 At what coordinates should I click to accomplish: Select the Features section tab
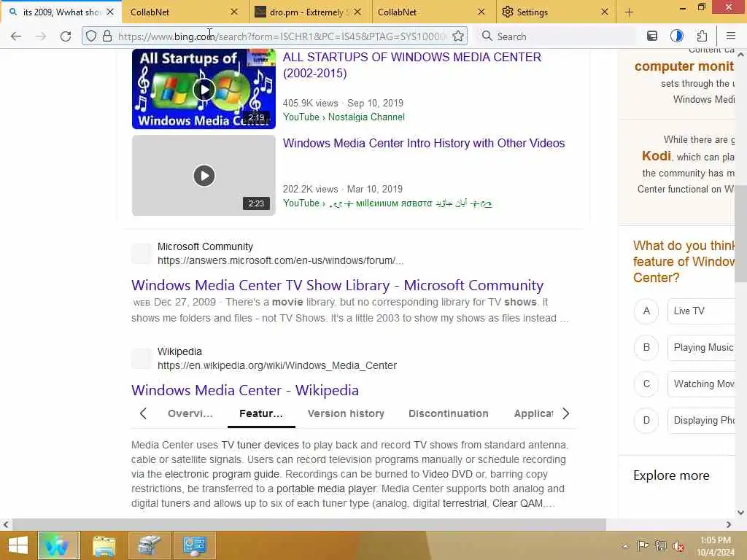tap(261, 413)
